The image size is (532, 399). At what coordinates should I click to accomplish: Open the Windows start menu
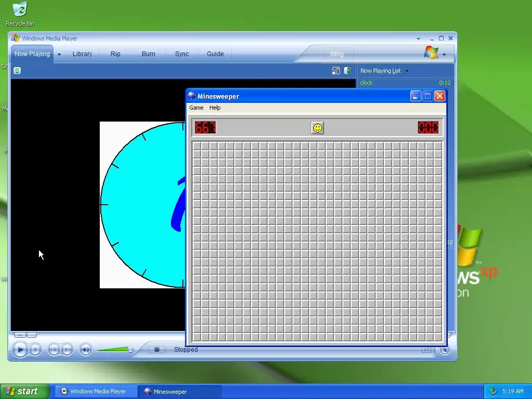pyautogui.click(x=25, y=391)
